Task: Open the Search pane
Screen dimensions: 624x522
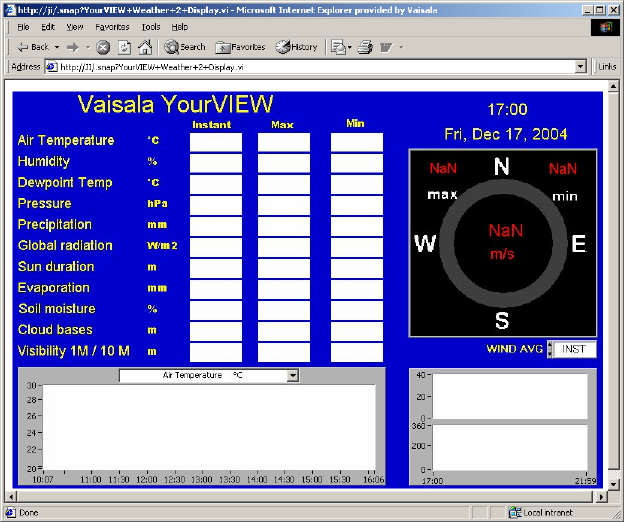Action: (x=185, y=47)
